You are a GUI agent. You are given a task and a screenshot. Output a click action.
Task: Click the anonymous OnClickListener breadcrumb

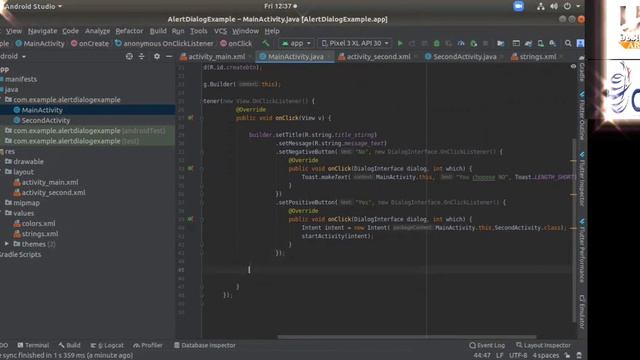click(x=164, y=43)
